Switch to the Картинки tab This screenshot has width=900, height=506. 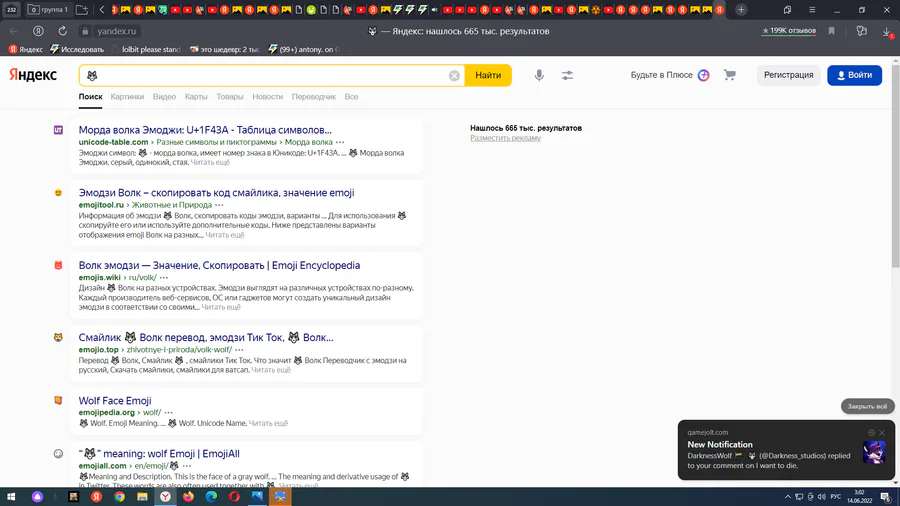127,97
